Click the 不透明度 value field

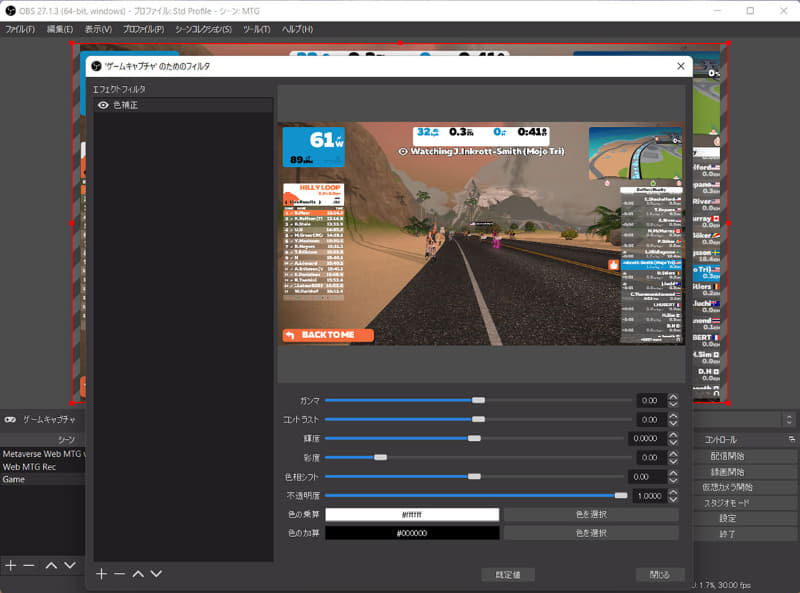pos(649,496)
